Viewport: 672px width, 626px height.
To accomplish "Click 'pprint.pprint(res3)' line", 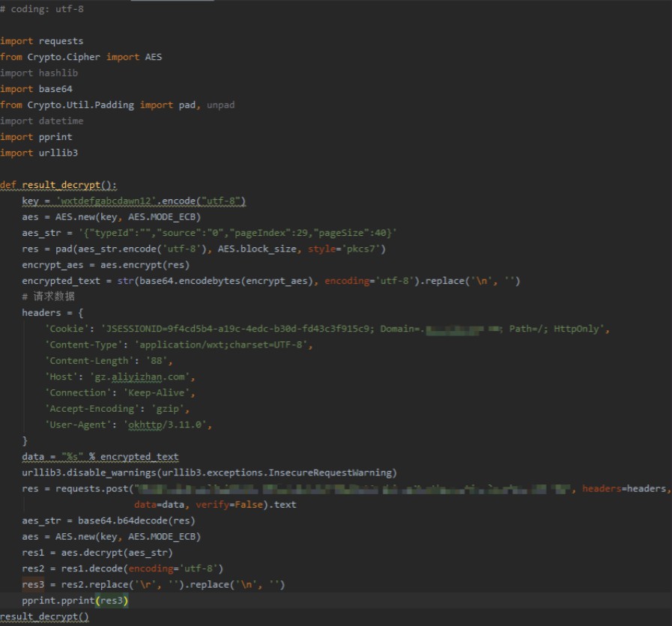I will pos(75,601).
